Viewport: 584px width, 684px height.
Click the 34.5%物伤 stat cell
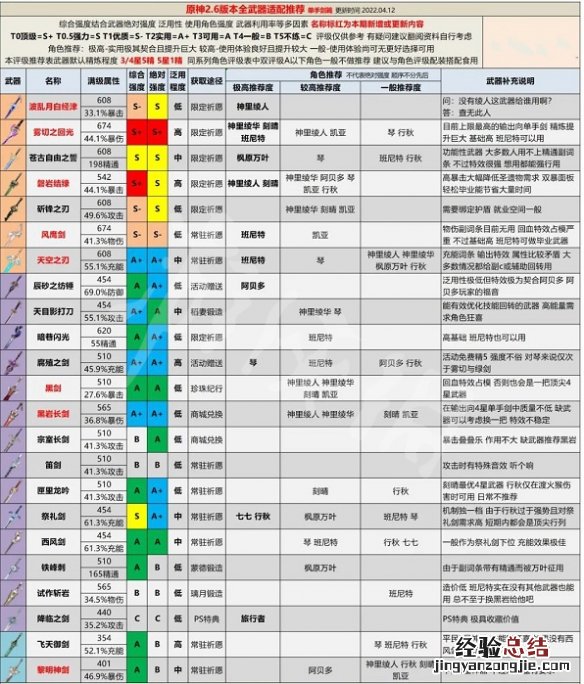point(104,600)
